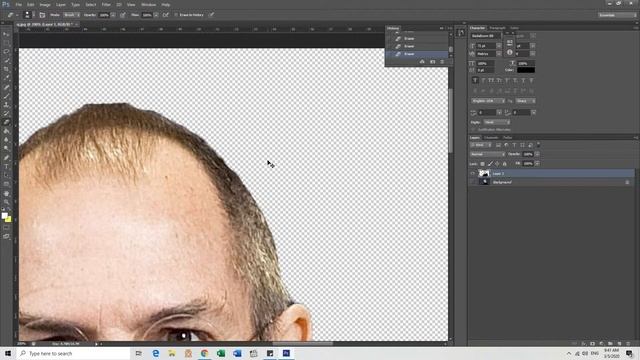Select the Eraser tool in the toolbox
This screenshot has width=640, height=360.
6,122
